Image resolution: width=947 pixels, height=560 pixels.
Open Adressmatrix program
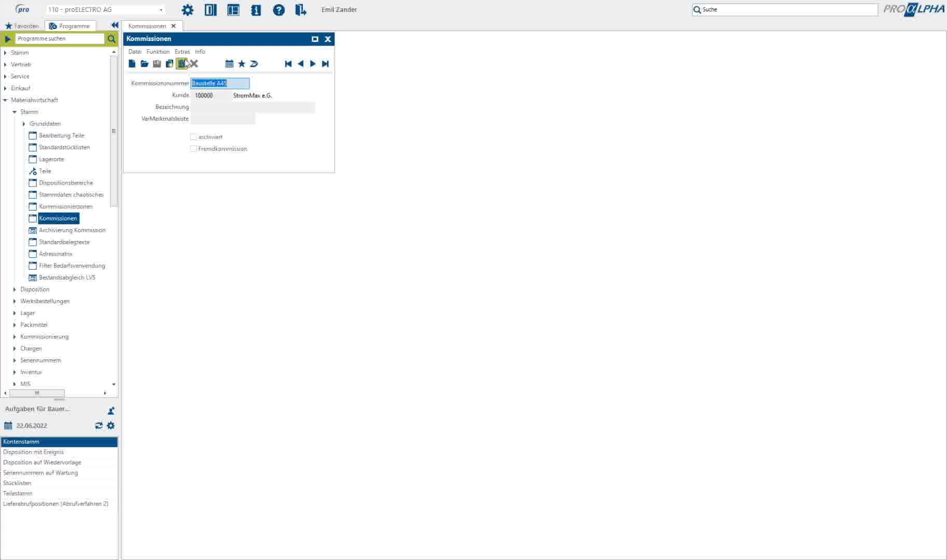(x=55, y=254)
